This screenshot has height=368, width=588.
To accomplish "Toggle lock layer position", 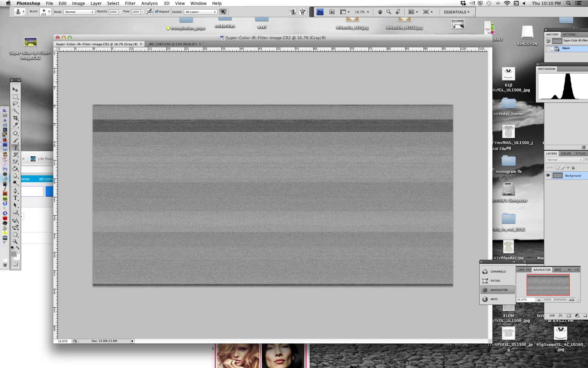I will pyautogui.click(x=568, y=168).
